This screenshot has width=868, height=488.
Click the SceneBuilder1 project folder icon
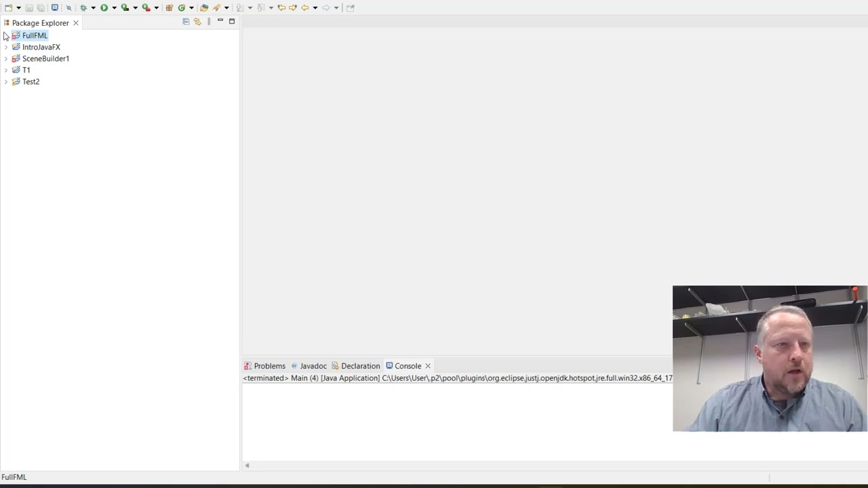click(x=16, y=58)
